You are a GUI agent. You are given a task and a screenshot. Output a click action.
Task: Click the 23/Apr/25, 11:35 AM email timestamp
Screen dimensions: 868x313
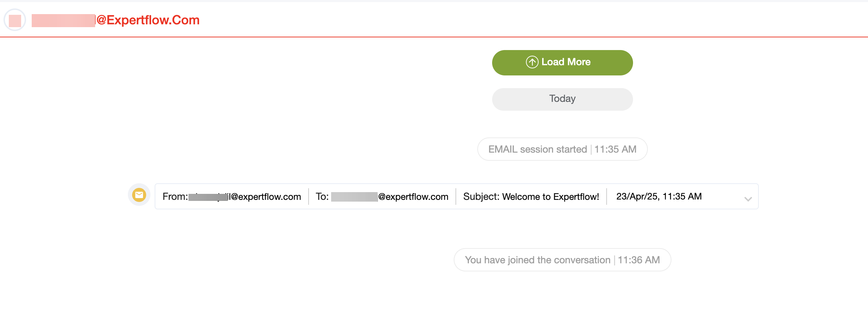659,196
